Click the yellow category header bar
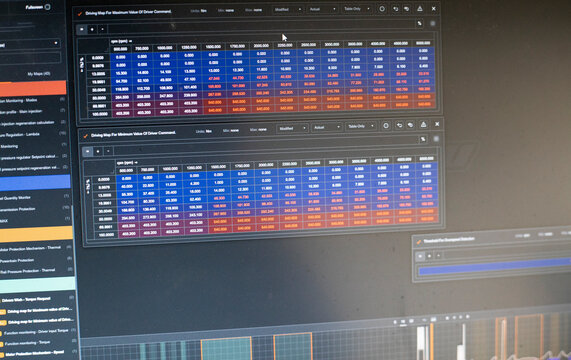This screenshot has height=360, width=571. [36, 233]
